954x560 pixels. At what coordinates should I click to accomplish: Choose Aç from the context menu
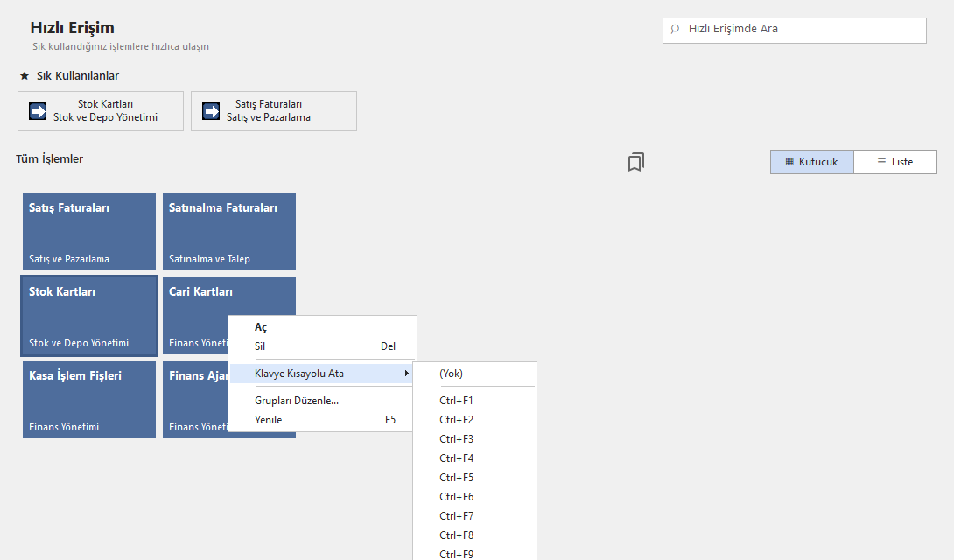[x=322, y=327]
